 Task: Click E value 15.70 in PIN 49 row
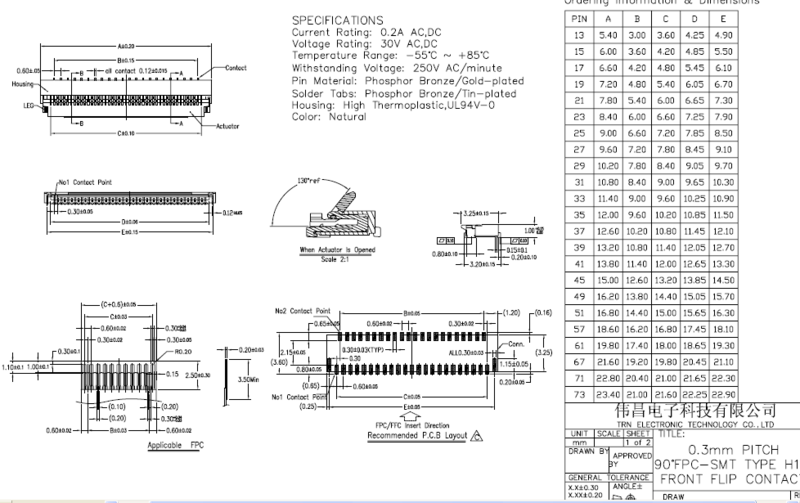pos(723,296)
